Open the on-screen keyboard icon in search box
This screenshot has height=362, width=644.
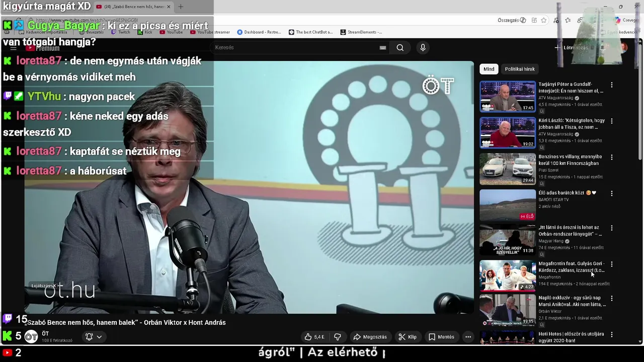pos(383,48)
